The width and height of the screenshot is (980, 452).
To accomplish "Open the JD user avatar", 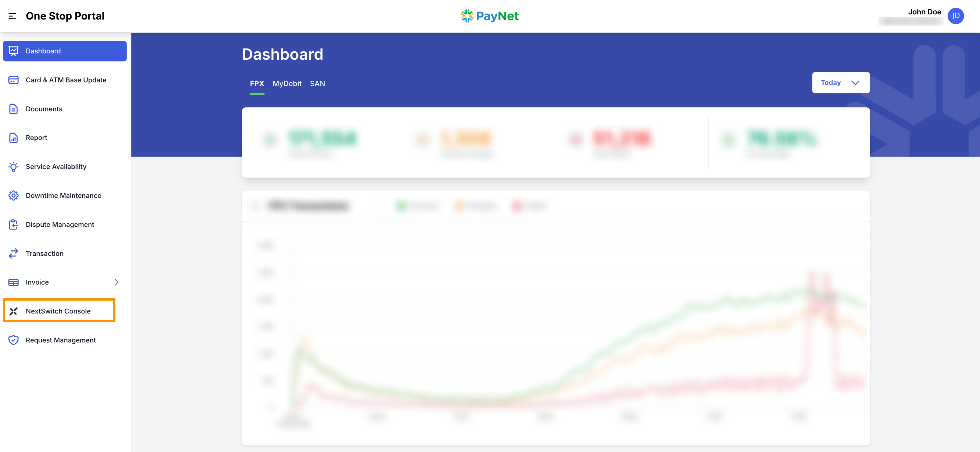I will pyautogui.click(x=955, y=16).
